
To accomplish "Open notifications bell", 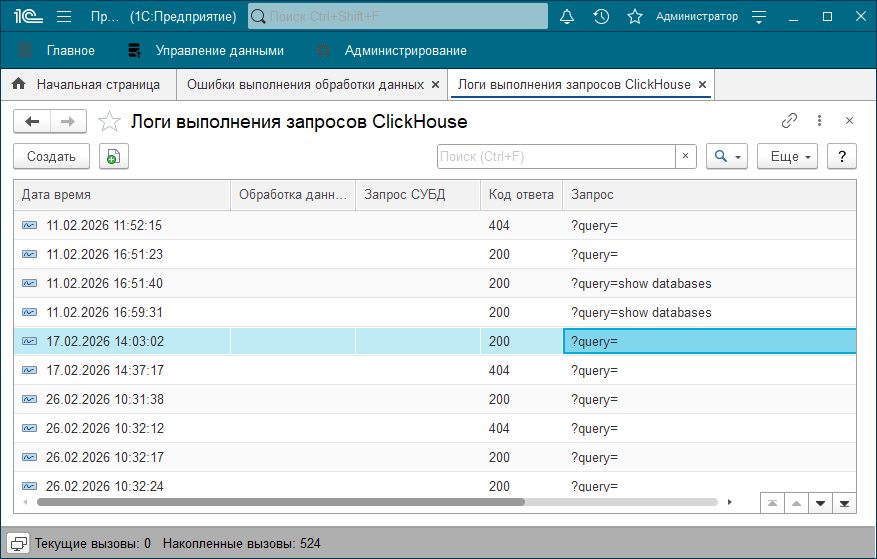I will (x=567, y=17).
